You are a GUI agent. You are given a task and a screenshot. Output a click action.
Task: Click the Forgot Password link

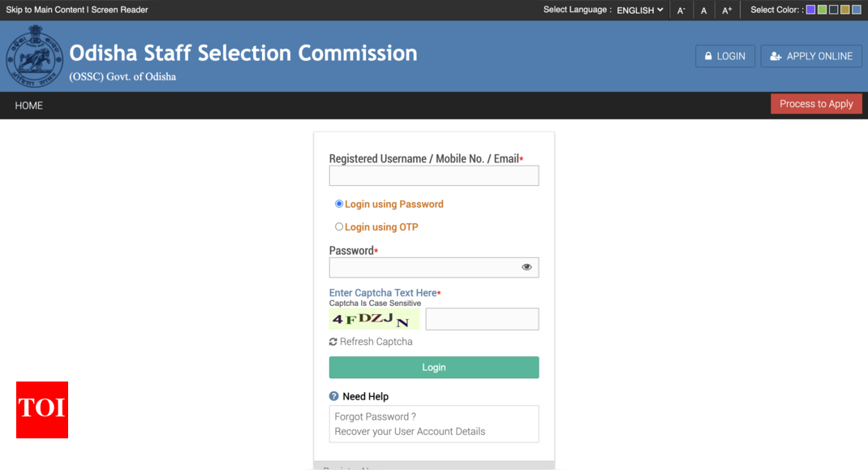pyautogui.click(x=375, y=416)
